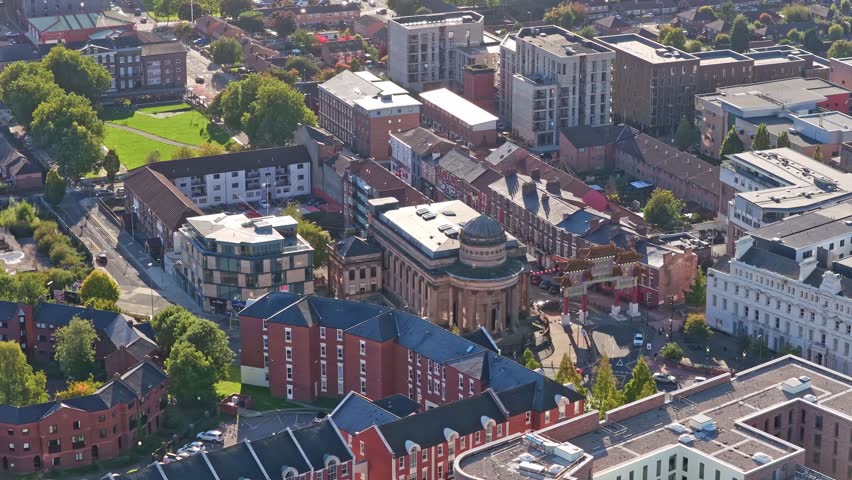Viewport: 852px width, 480px height.
Task: Click the red brick apartment block at bottom left
Action: pyautogui.click(x=85, y=420)
